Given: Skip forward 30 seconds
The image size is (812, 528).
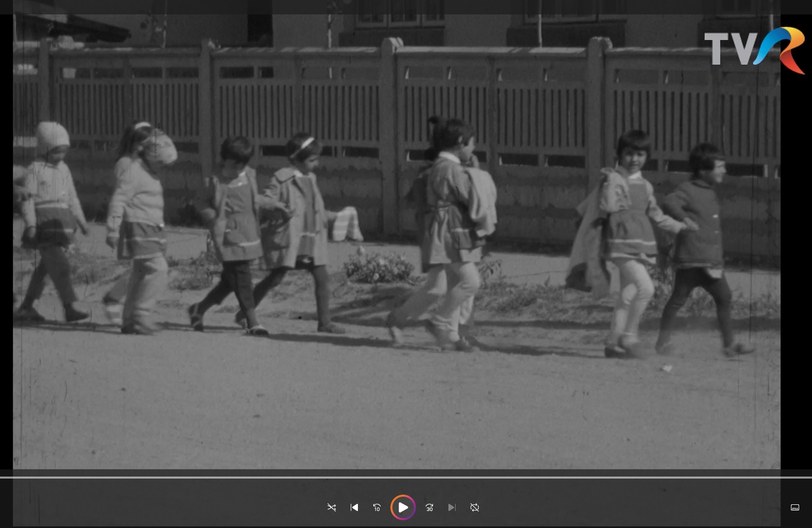Looking at the screenshot, I should [x=429, y=507].
